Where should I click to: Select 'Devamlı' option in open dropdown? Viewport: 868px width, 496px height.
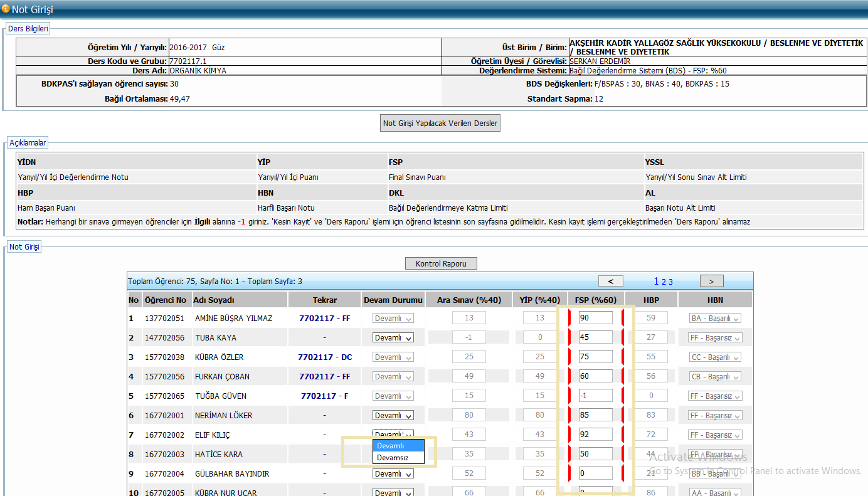(x=399, y=446)
